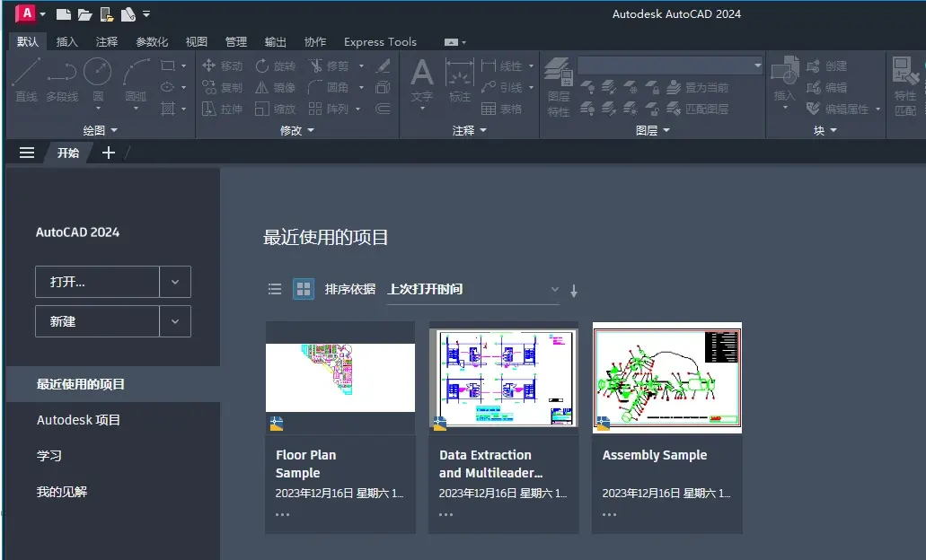This screenshot has height=560, width=926.
Task: Switch to the 注释 ribbon tab
Action: tap(107, 42)
